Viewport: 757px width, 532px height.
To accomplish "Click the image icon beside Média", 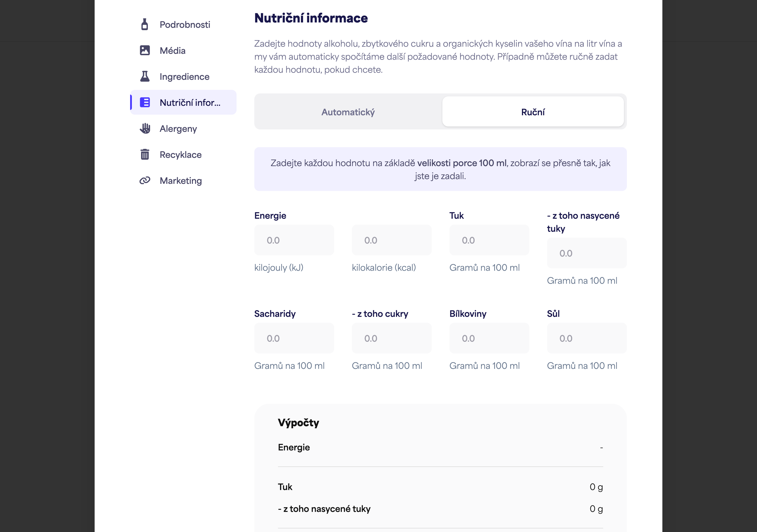I will 145,51.
